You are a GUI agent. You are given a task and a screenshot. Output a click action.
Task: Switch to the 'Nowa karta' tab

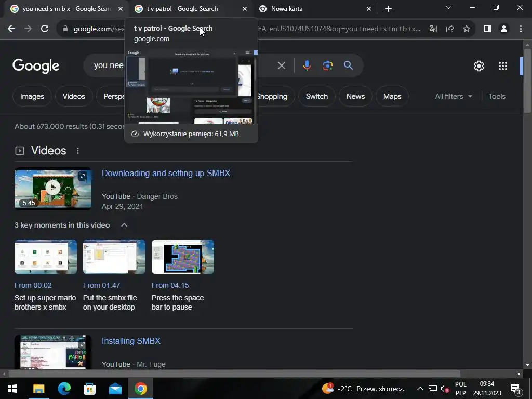point(313,9)
